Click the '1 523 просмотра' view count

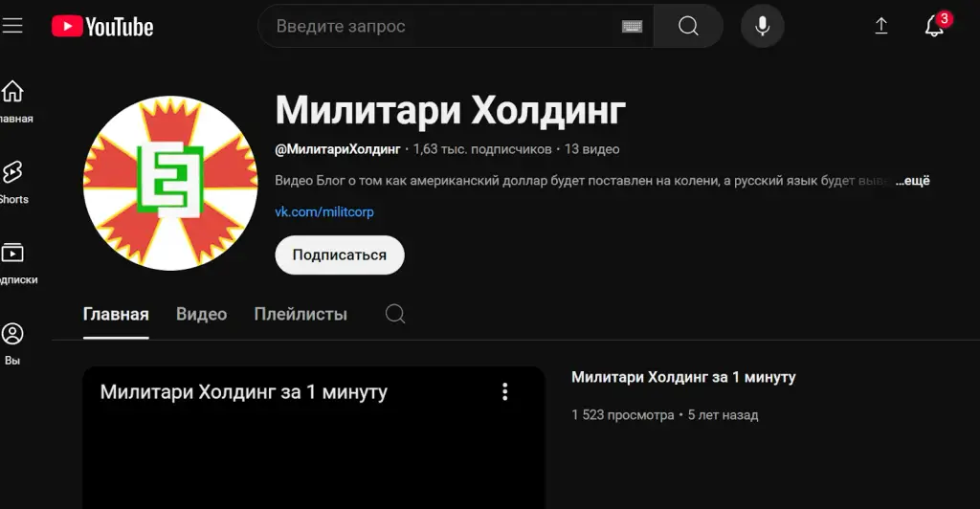click(x=622, y=415)
